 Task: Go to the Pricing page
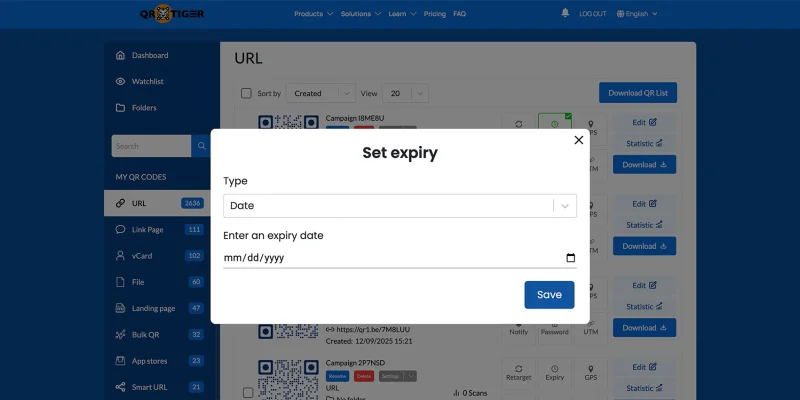pyautogui.click(x=435, y=14)
